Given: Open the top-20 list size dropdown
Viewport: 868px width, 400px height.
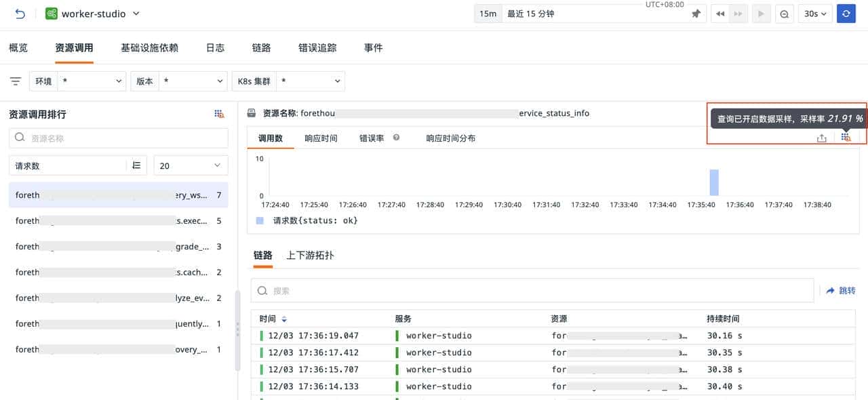Looking at the screenshot, I should coord(191,165).
